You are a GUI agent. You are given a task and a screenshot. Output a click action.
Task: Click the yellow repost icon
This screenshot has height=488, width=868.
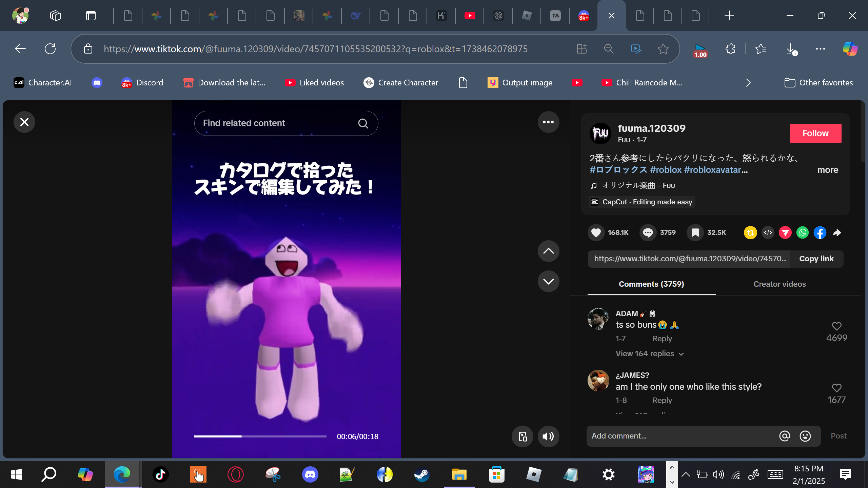pyautogui.click(x=750, y=232)
